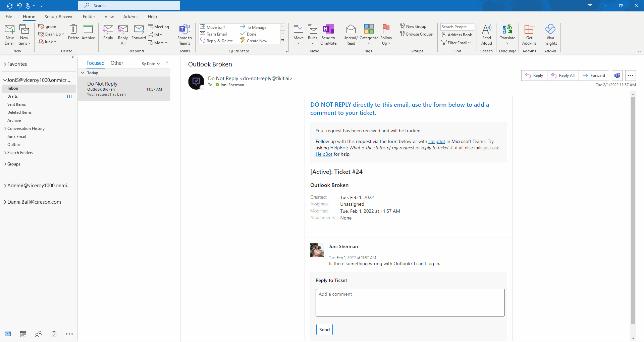
Task: Switch to the Send / Receive tab
Action: (59, 16)
